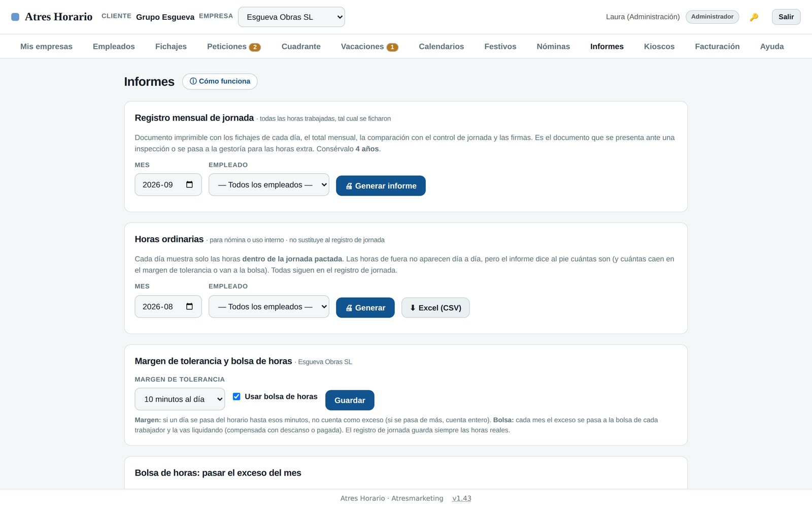This screenshot has height=508, width=812.
Task: Go to the Fichajes tab
Action: point(171,46)
